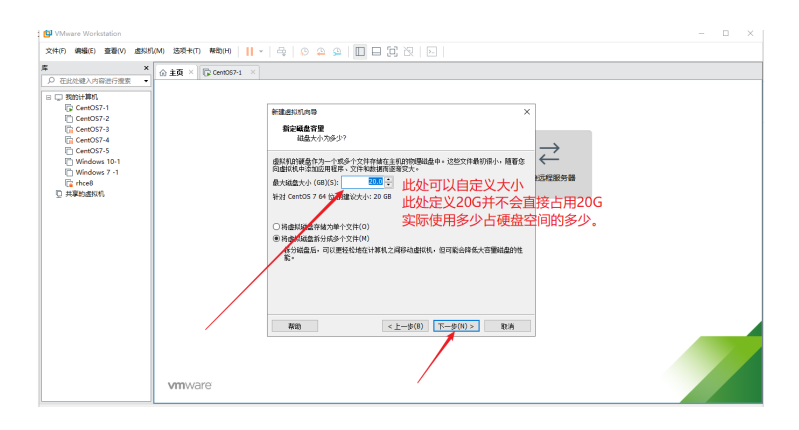
Task: Close the 主页 tab
Action: 191,72
